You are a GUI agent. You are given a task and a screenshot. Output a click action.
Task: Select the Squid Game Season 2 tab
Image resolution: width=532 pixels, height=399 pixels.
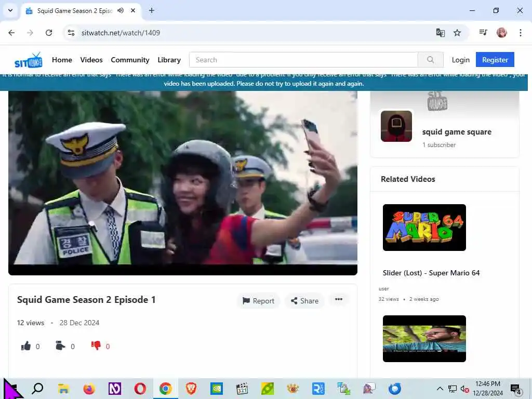(75, 11)
